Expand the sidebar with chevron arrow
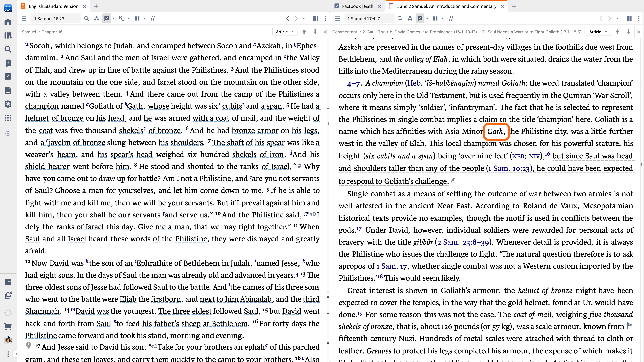Viewport: 644px width, 362px height. click(x=16, y=354)
